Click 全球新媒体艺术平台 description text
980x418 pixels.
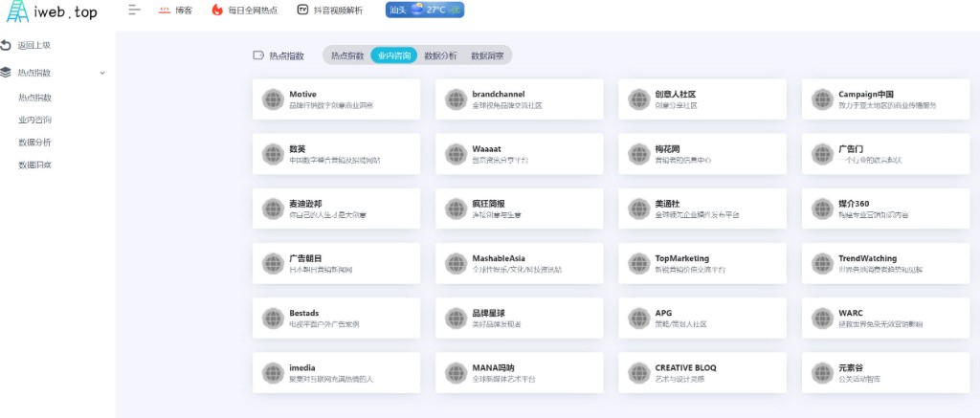(503, 380)
